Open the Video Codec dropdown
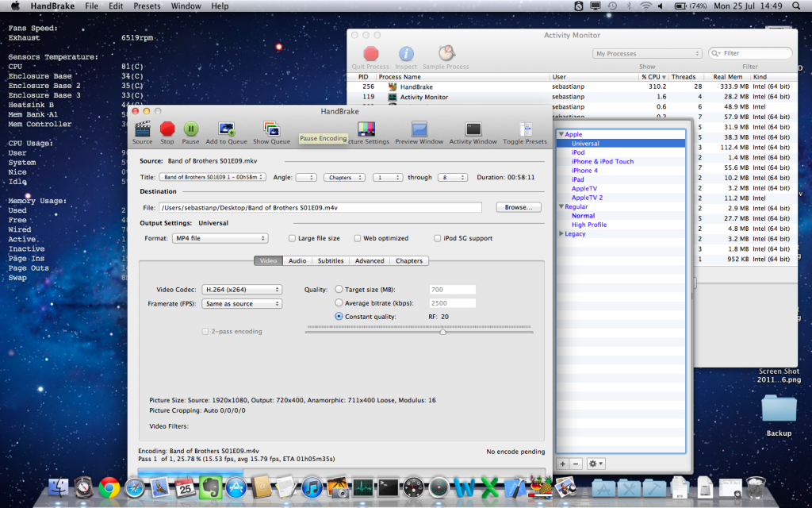Image resolution: width=812 pixels, height=508 pixels. click(241, 290)
